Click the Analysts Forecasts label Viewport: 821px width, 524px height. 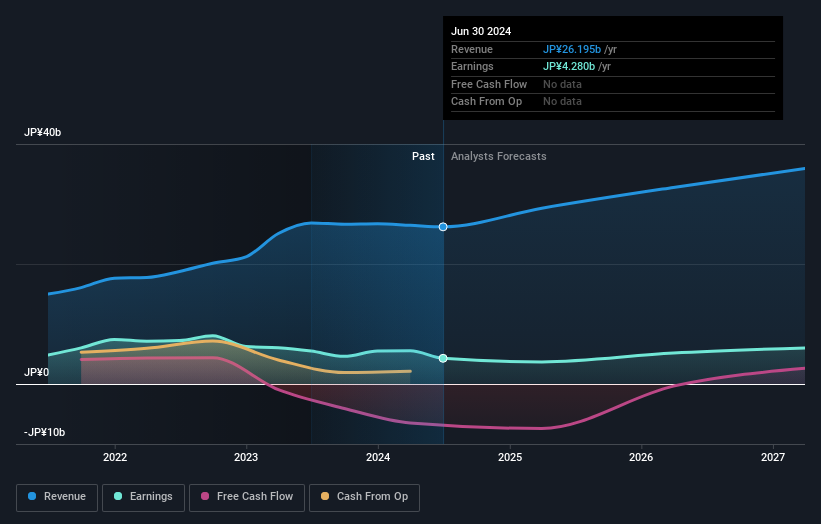[x=498, y=156]
